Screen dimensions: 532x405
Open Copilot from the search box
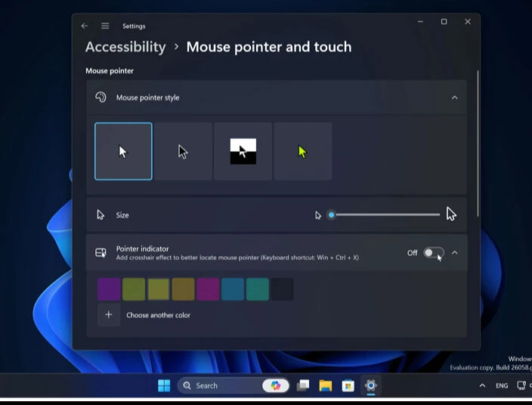276,385
